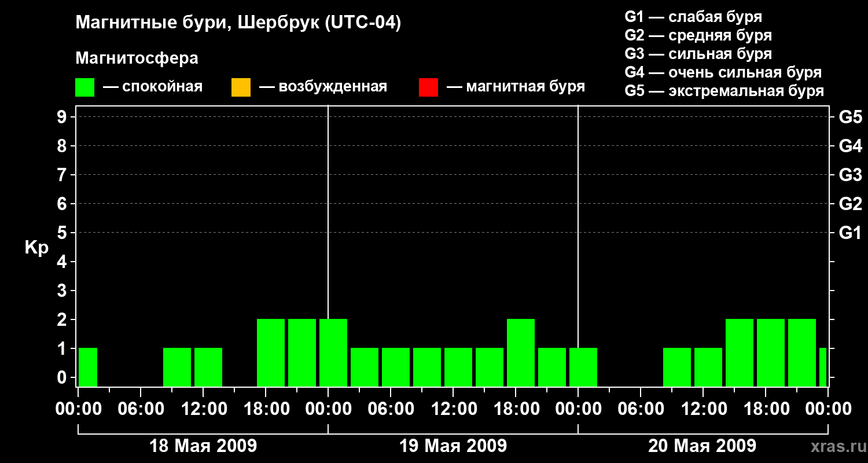The height and width of the screenshot is (463, 868).
Task: Click the '19 Мая 2009' date label
Action: [453, 446]
